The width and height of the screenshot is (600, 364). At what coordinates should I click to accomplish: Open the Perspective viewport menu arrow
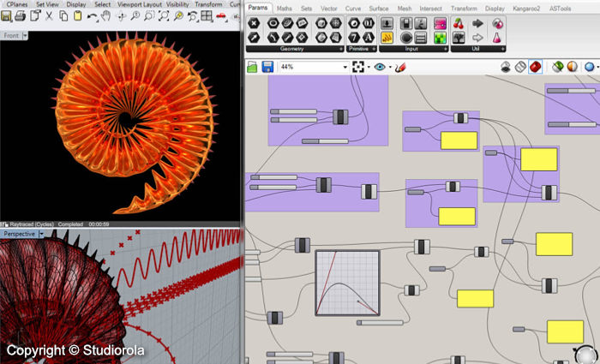click(x=41, y=234)
